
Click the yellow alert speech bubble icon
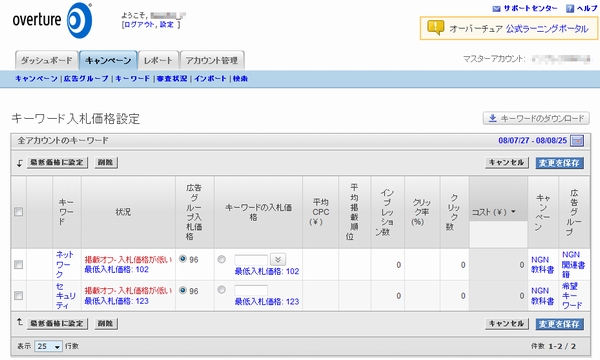point(435,28)
